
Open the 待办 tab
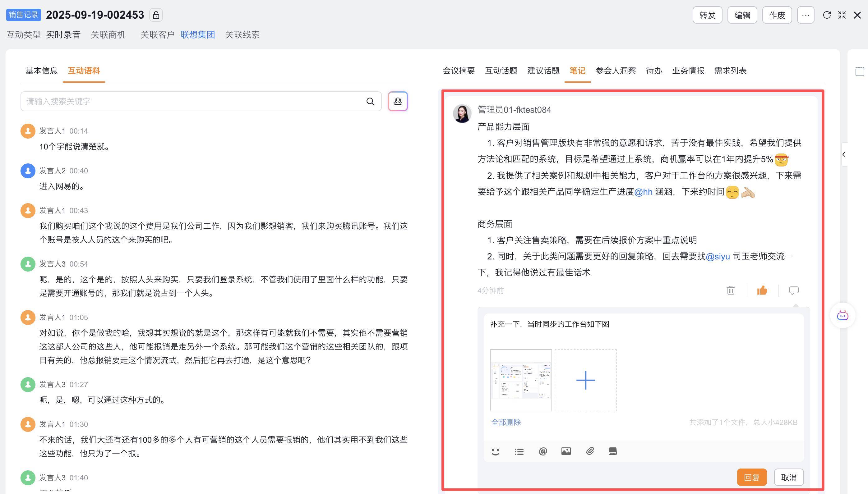pos(653,71)
